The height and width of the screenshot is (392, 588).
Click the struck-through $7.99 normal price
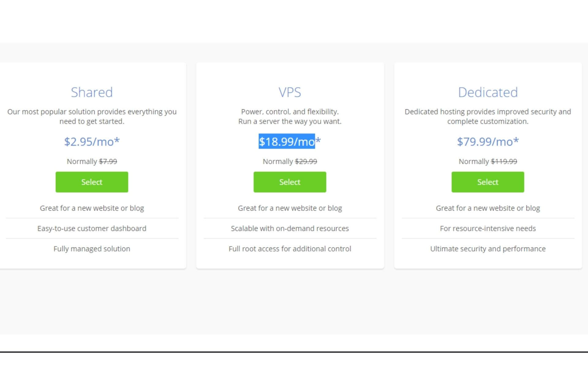[108, 161]
